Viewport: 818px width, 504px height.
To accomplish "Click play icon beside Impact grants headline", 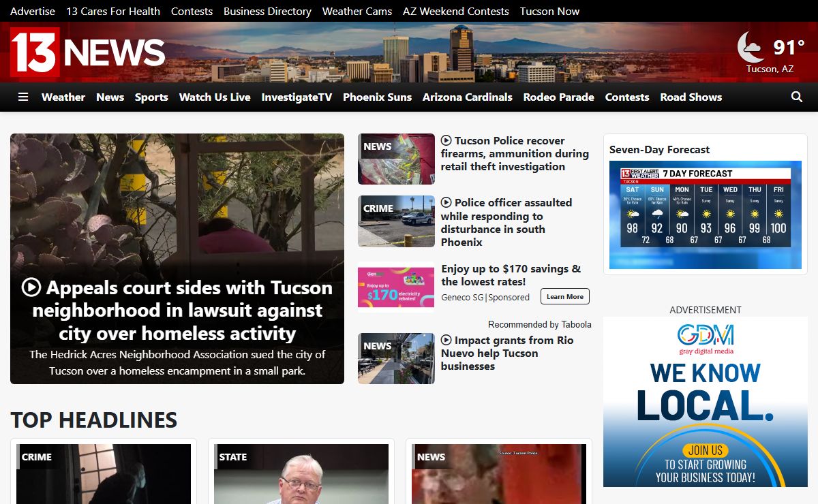I will click(x=446, y=340).
